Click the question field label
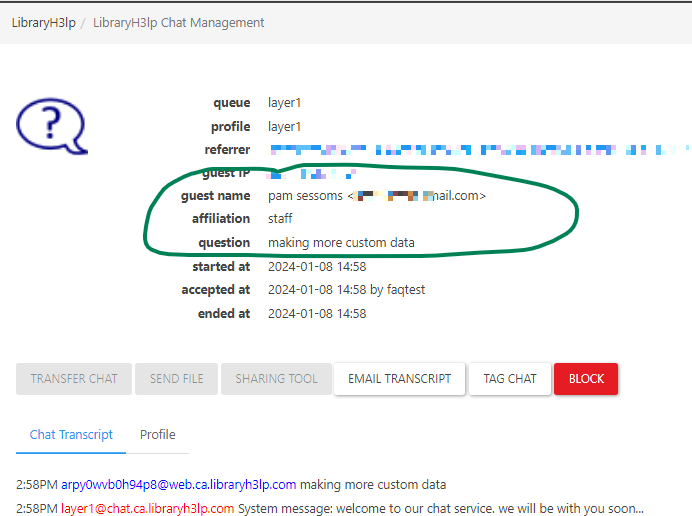692x516 pixels. (224, 243)
